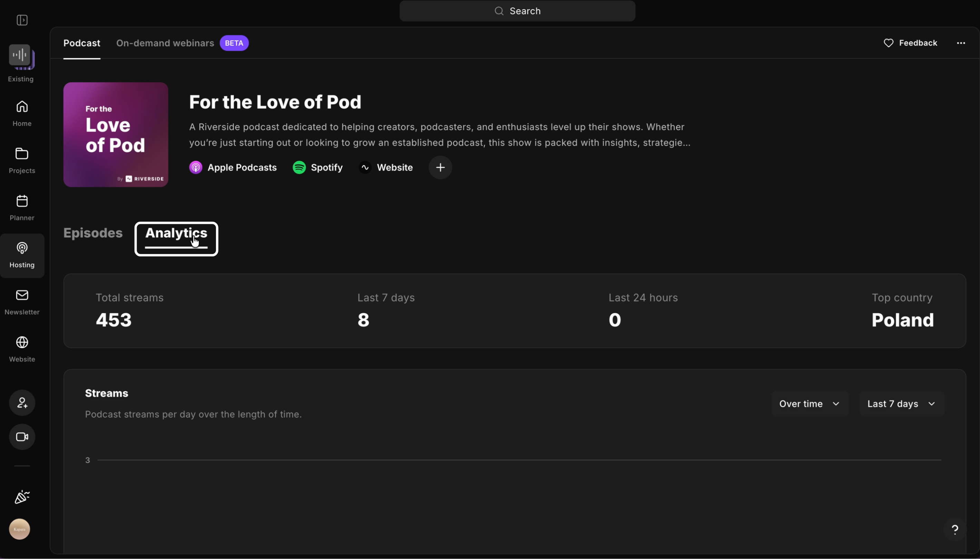Open Newsletter in sidebar
980x559 pixels.
coord(22,302)
